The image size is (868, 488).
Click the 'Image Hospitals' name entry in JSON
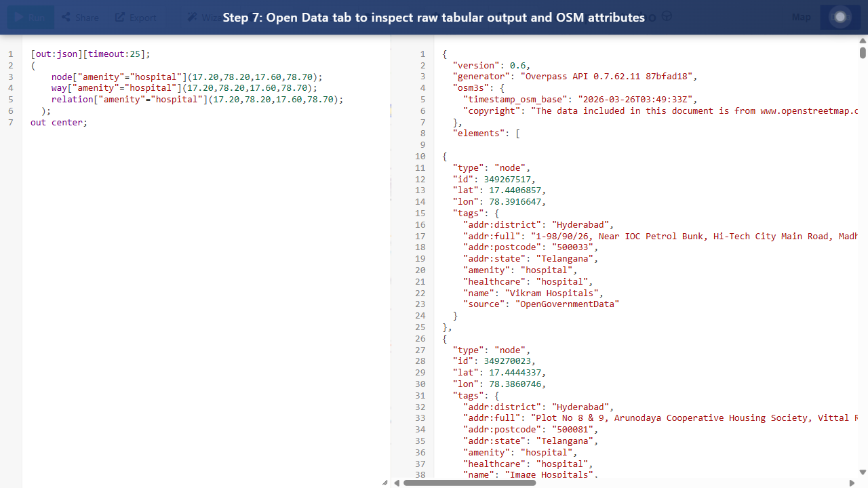536,474
